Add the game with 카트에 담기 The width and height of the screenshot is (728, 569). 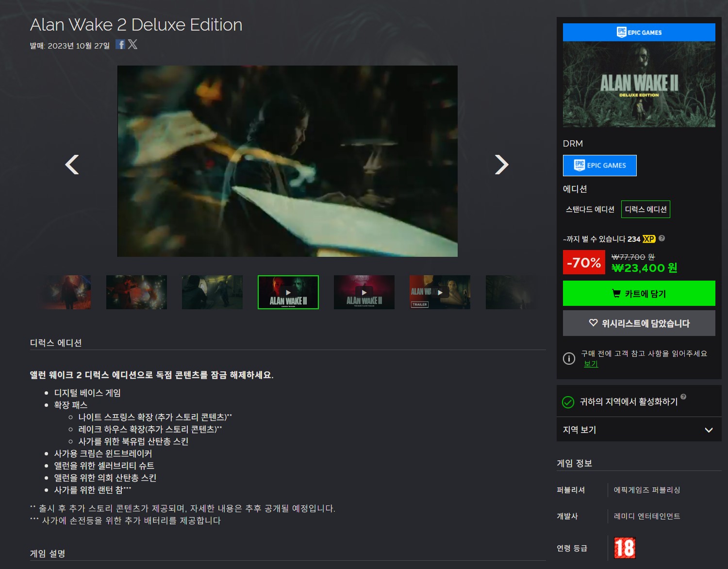tap(639, 293)
